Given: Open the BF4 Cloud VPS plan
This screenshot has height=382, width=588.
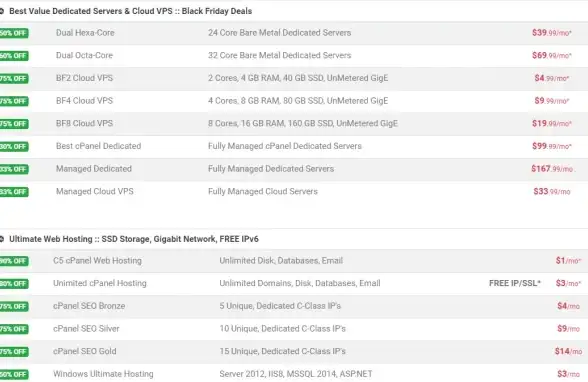Looking at the screenshot, I should [84, 101].
